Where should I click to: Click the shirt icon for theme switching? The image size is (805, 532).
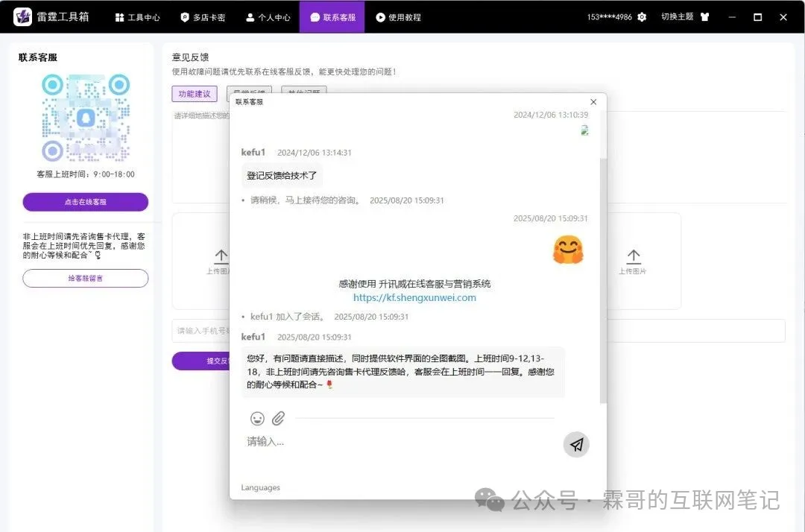pyautogui.click(x=704, y=17)
